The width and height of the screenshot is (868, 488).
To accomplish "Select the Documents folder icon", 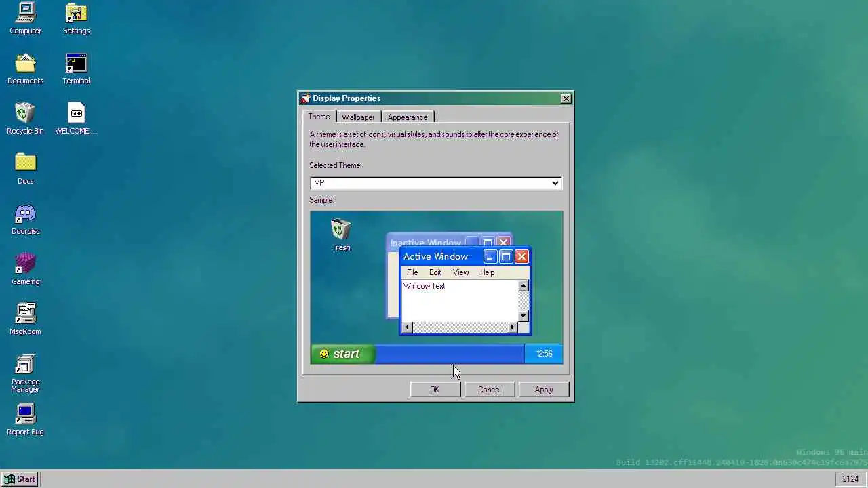I will click(x=25, y=68).
